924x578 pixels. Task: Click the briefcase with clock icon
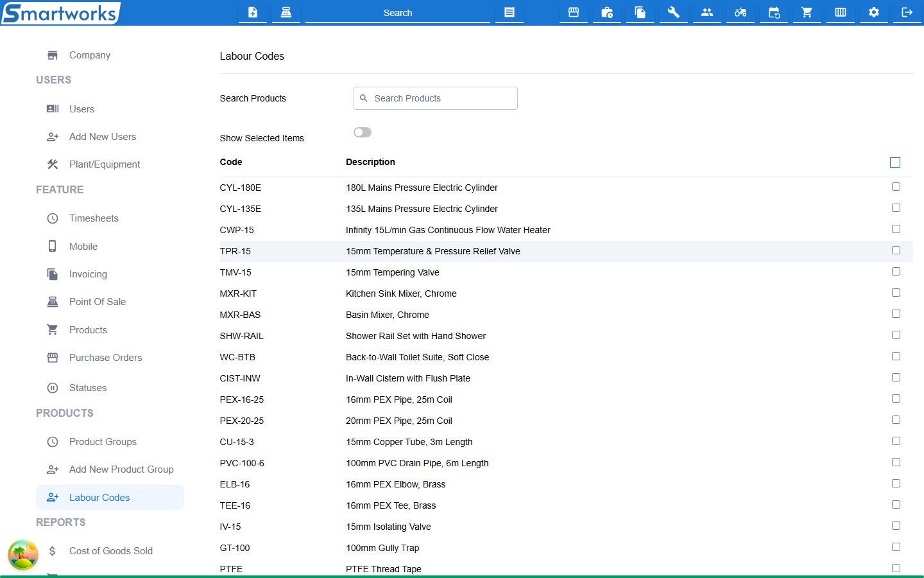607,12
